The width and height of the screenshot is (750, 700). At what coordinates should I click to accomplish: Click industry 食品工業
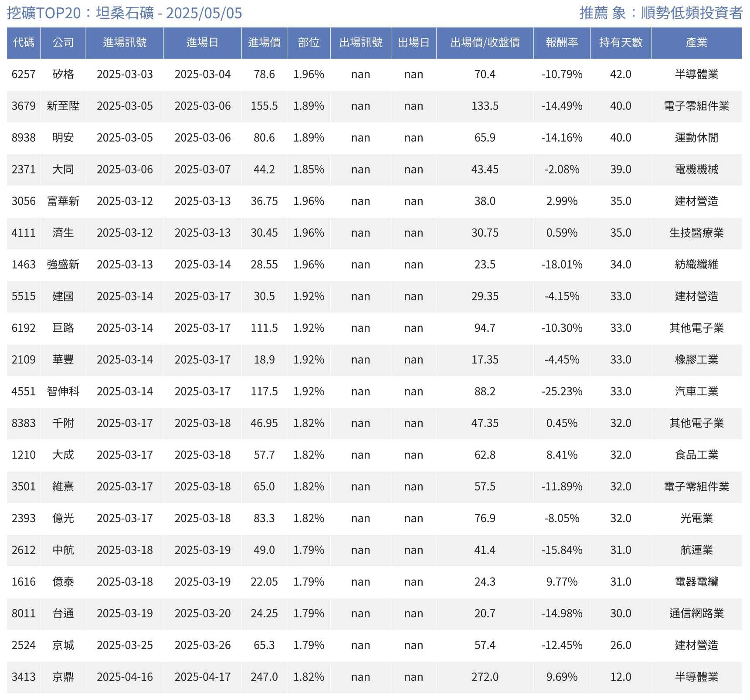point(697,455)
